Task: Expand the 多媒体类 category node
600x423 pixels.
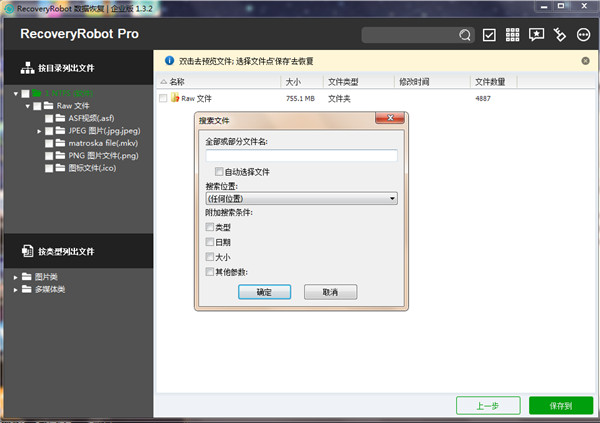Action: (15, 290)
